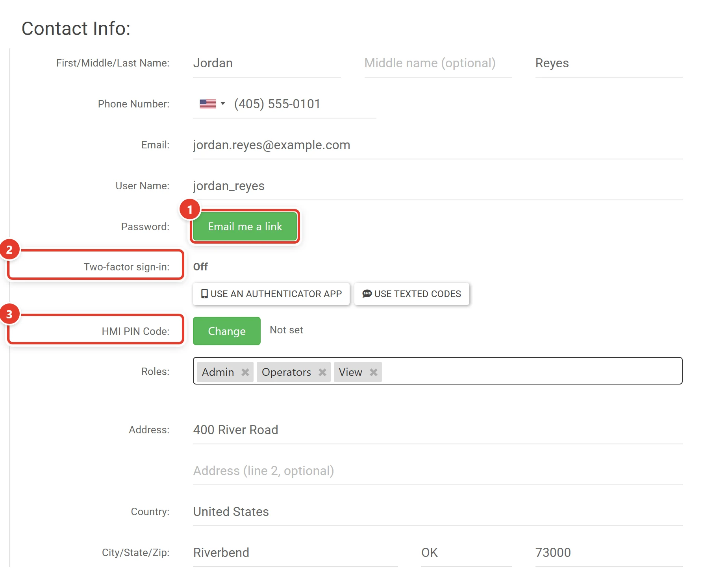
Task: Click the Not set PIN status
Action: 287,330
